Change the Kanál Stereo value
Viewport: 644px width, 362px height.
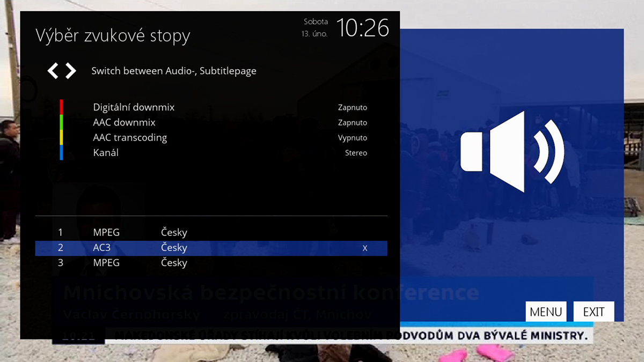[356, 153]
